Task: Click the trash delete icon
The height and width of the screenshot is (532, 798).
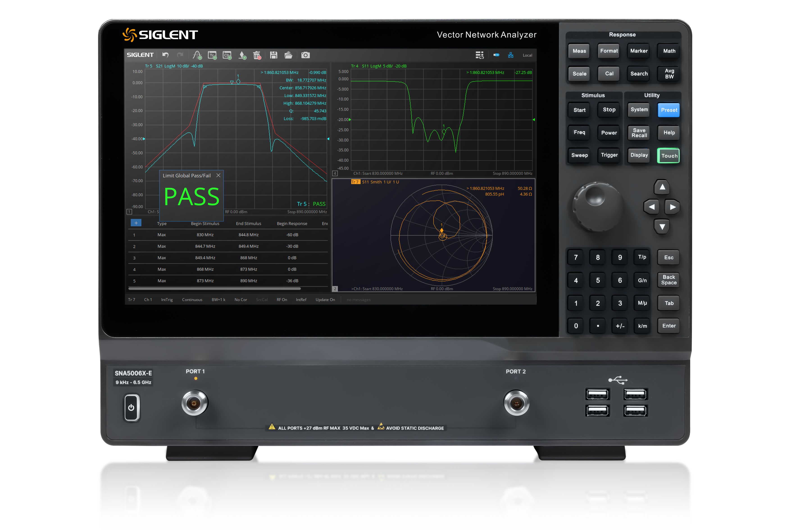Action: pos(257,55)
